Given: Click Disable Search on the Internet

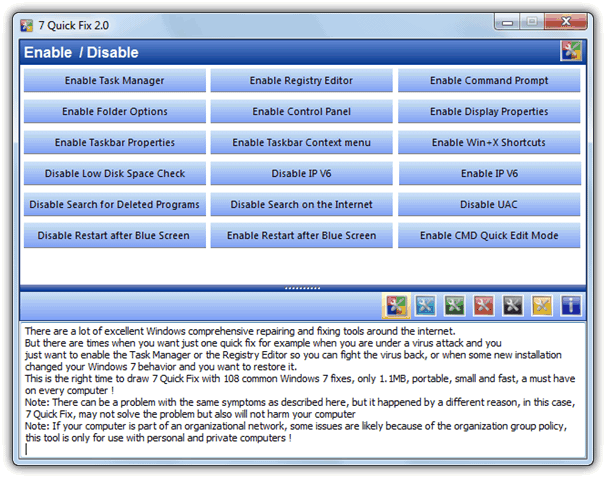Looking at the screenshot, I should [x=301, y=204].
